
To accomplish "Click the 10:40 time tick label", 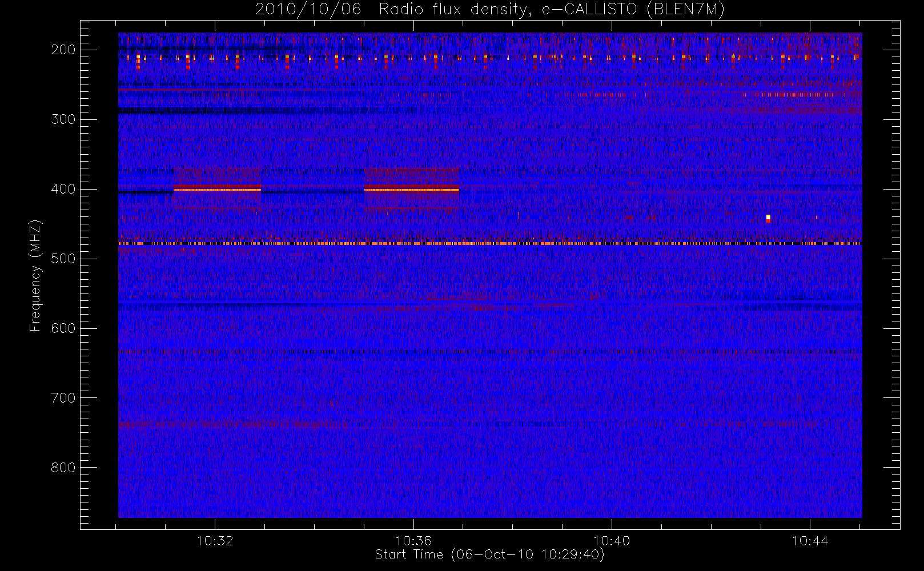I will tap(612, 541).
